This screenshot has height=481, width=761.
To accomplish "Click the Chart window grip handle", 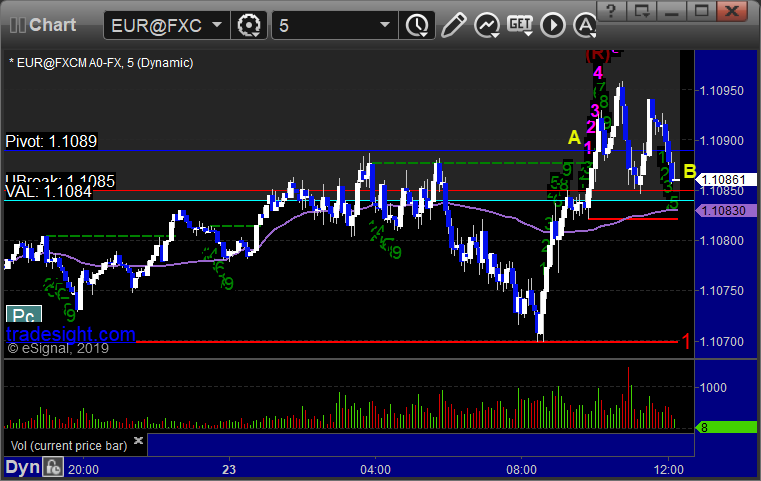I will (17, 25).
